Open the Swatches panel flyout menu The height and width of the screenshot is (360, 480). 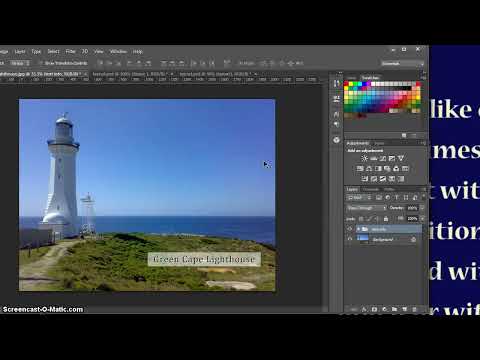(423, 77)
